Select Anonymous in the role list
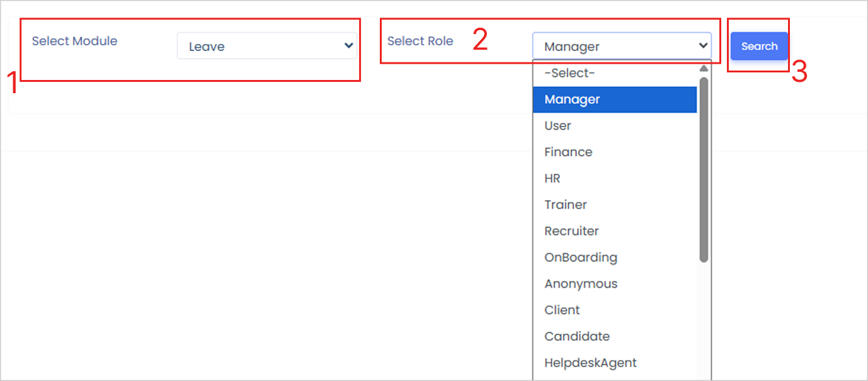Viewport: 868px width, 381px height. coord(581,284)
